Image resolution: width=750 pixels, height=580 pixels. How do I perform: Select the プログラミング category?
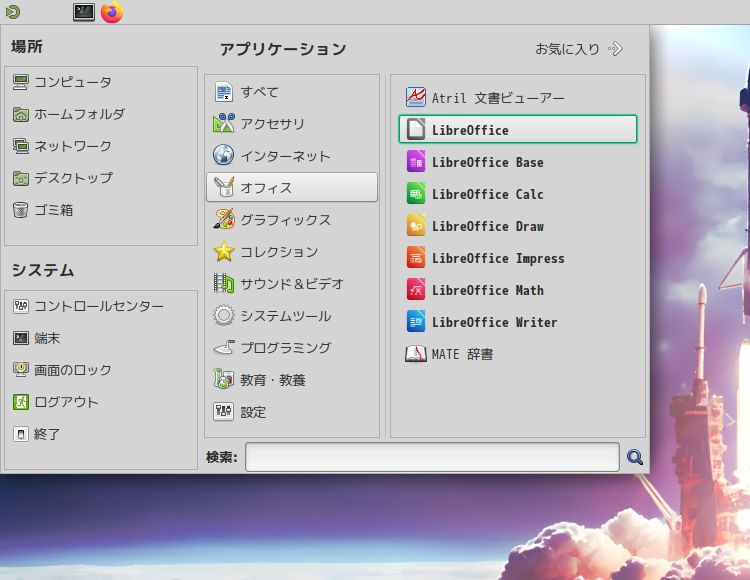click(292, 348)
